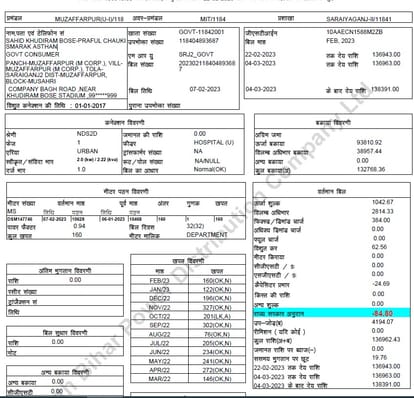Click the FEB/23 month row
The width and height of the screenshot is (414, 398).
[189, 281]
